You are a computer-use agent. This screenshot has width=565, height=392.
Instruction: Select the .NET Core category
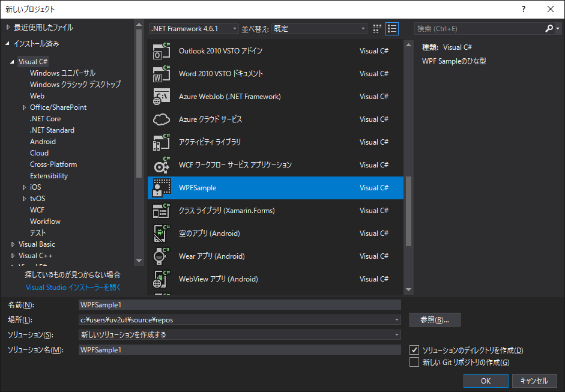(x=46, y=118)
